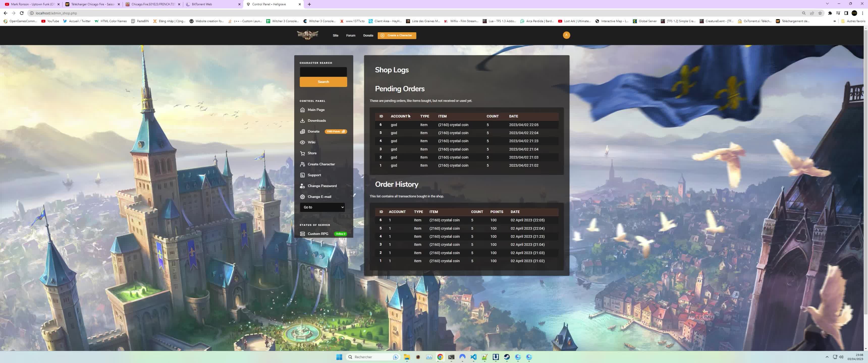Click the Donate coins icon in sidebar
Viewport: 868px width, 363px height.
tap(302, 131)
